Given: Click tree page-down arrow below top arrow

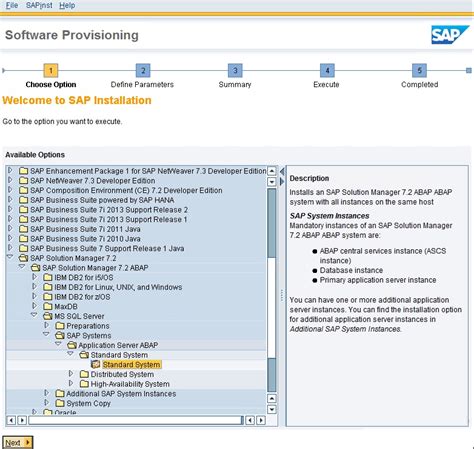Looking at the screenshot, I should click(x=272, y=182).
